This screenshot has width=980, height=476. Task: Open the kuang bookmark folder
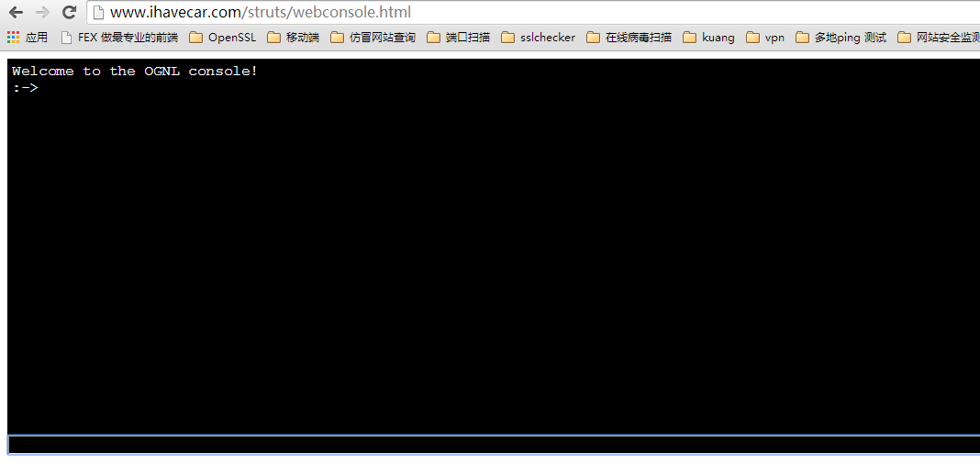coord(708,38)
